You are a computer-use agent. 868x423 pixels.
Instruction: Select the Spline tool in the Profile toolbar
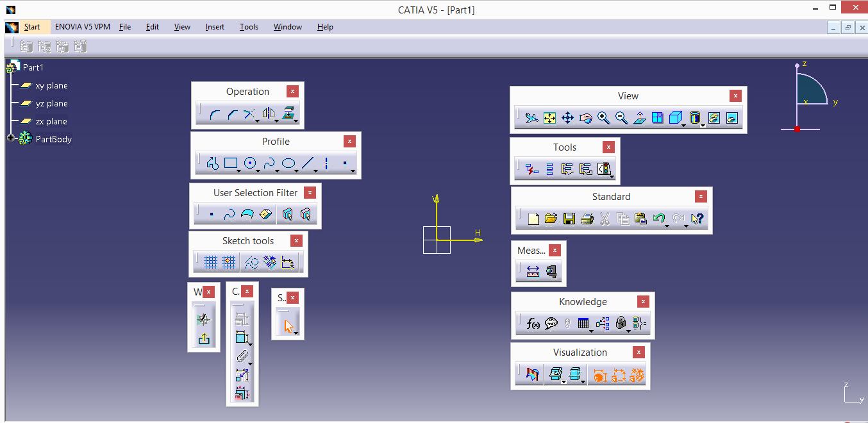point(269,162)
